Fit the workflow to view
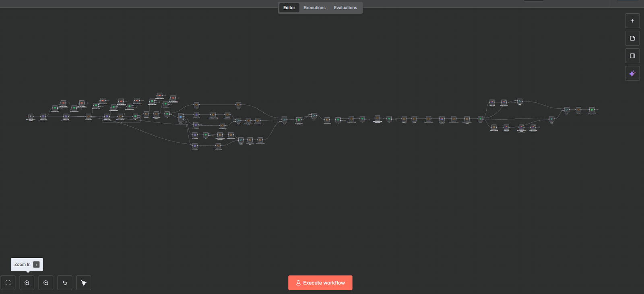This screenshot has height=294, width=644. click(x=8, y=283)
